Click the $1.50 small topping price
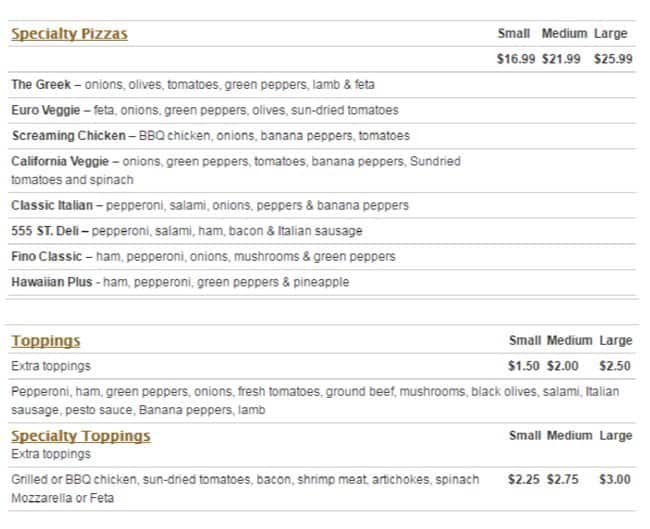This screenshot has width=650, height=529. coord(524,366)
